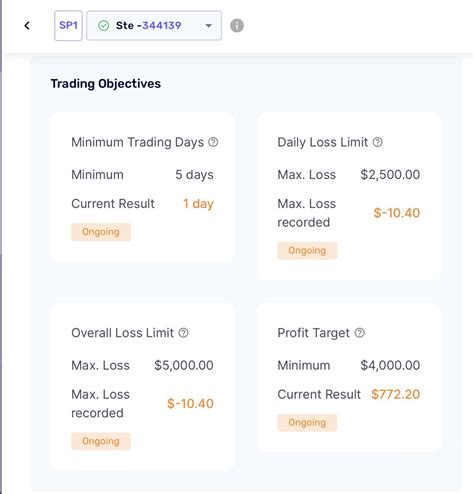Click 'Current Result' label in Profit Target card
474x494 pixels.
(x=319, y=394)
